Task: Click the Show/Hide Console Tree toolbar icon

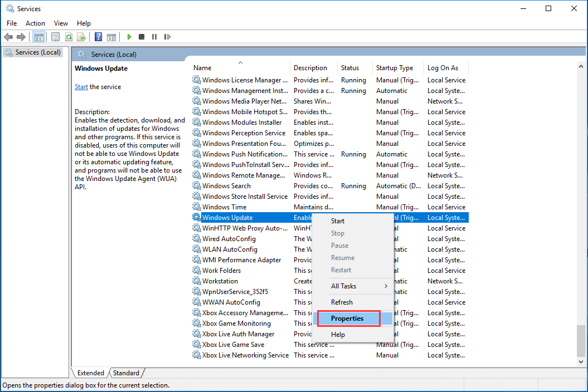Action: click(x=39, y=37)
